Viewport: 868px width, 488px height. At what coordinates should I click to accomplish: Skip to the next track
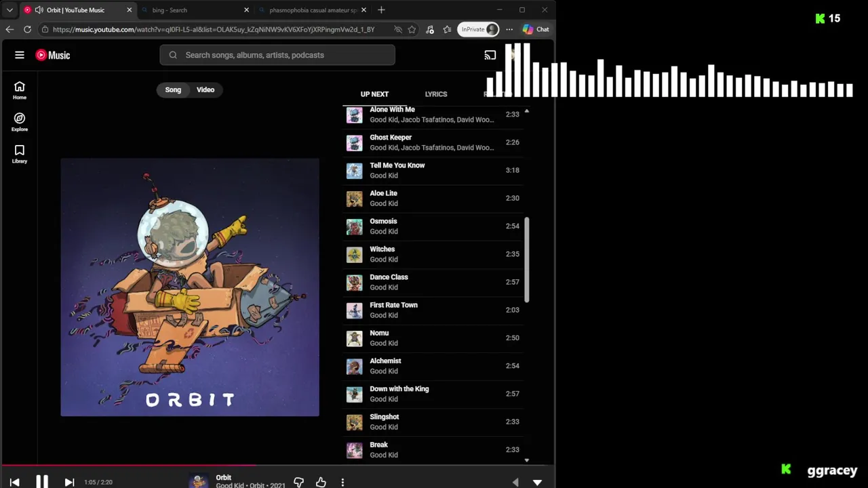coord(69,482)
